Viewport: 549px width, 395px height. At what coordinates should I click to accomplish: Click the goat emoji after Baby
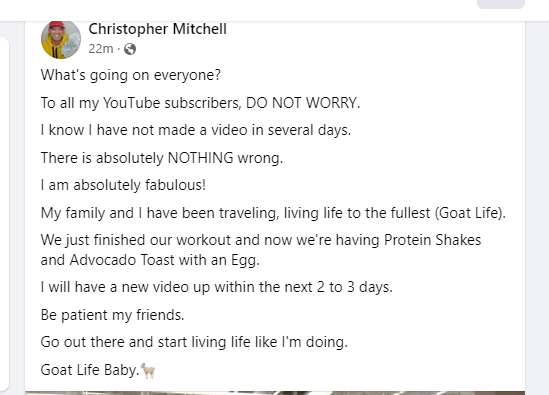tap(148, 371)
